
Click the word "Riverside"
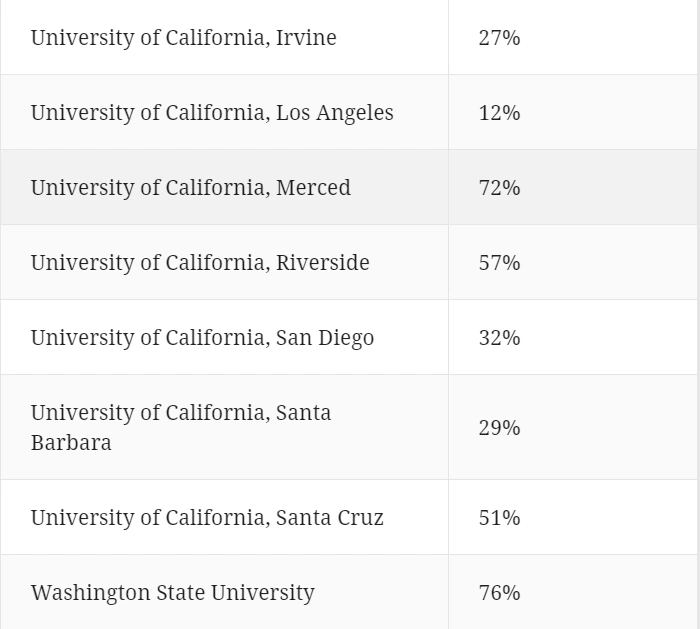[323, 263]
